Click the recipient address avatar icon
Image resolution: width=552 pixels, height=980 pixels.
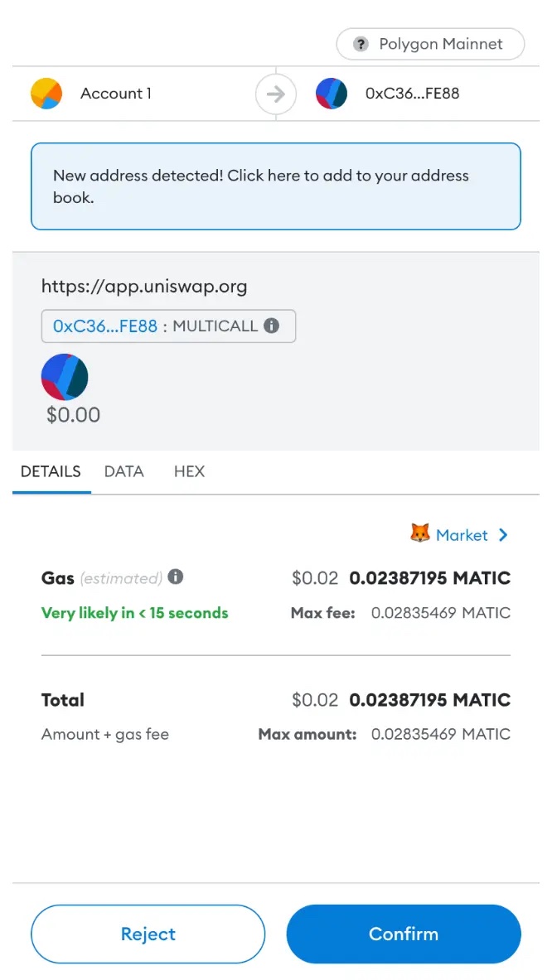[332, 94]
